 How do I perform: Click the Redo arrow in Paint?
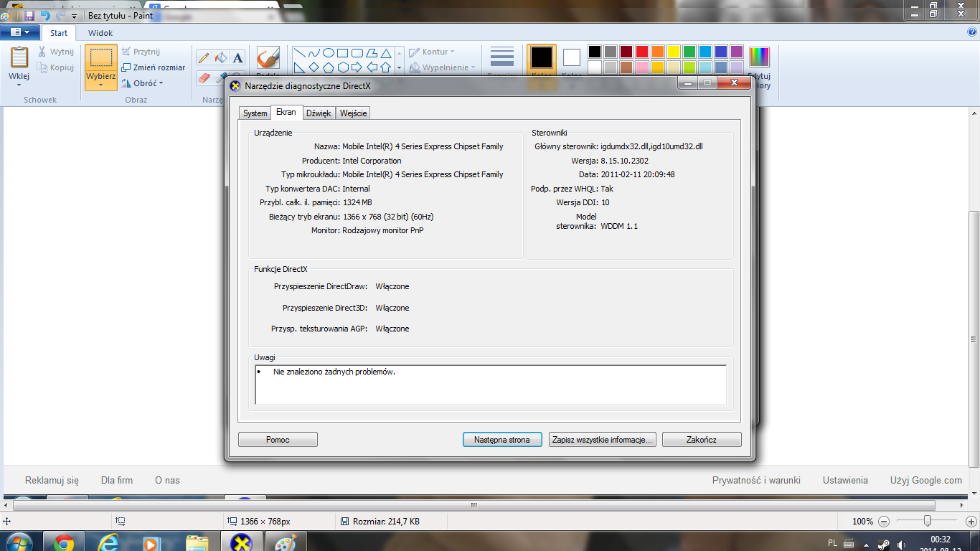(60, 15)
